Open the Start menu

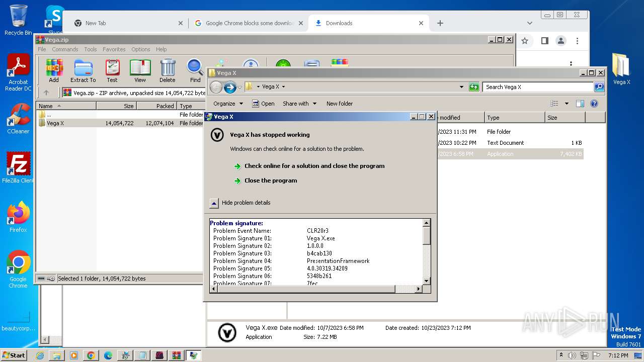click(x=14, y=355)
